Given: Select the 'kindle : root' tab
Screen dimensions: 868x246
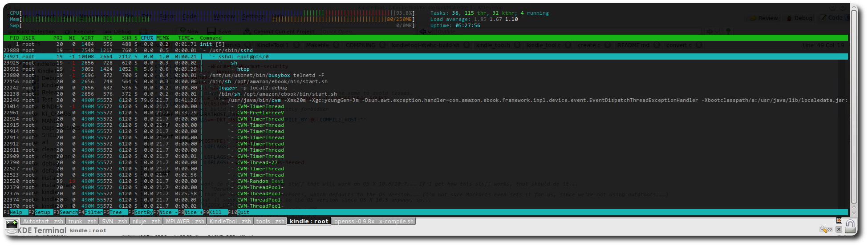Looking at the screenshot, I should click(309, 221).
